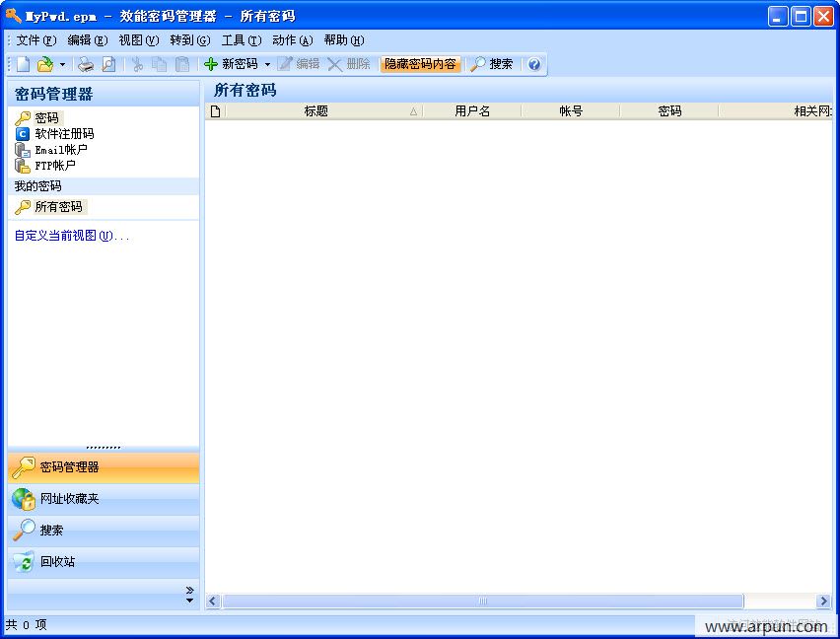Click the Cut icon on toolbar

pos(139,64)
